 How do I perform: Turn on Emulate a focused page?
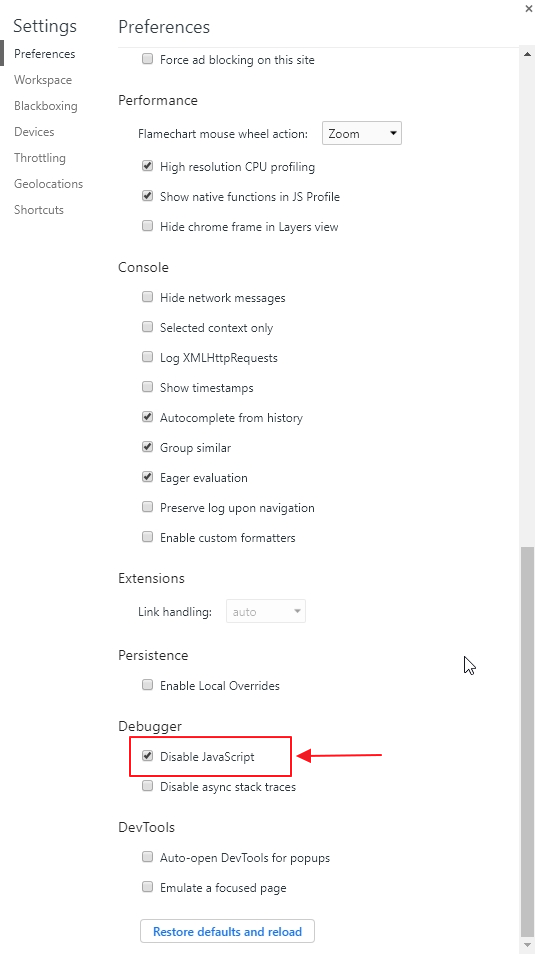tap(147, 887)
